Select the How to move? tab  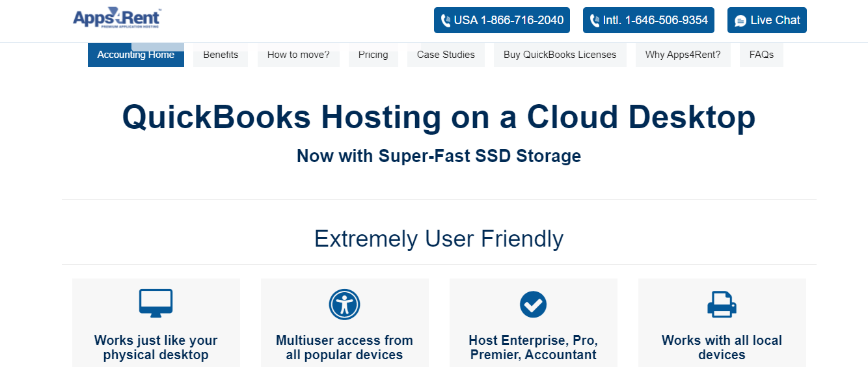298,55
